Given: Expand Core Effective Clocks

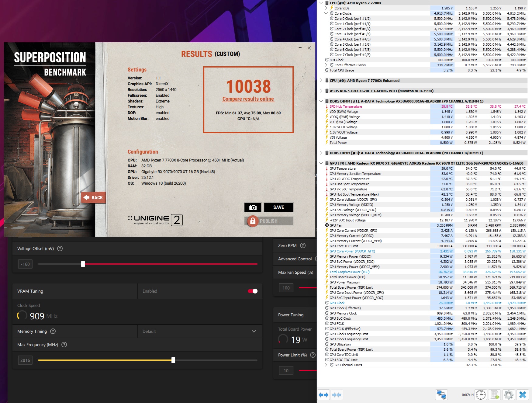Looking at the screenshot, I should [x=326, y=65].
